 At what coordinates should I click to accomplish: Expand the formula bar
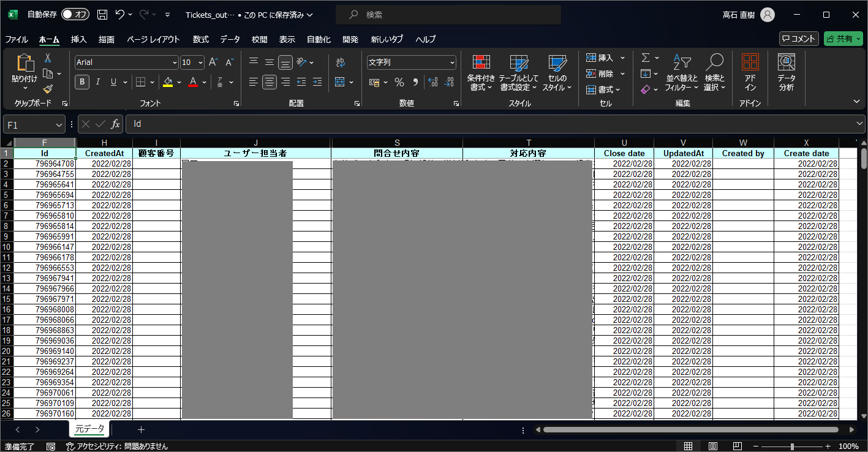click(x=859, y=124)
